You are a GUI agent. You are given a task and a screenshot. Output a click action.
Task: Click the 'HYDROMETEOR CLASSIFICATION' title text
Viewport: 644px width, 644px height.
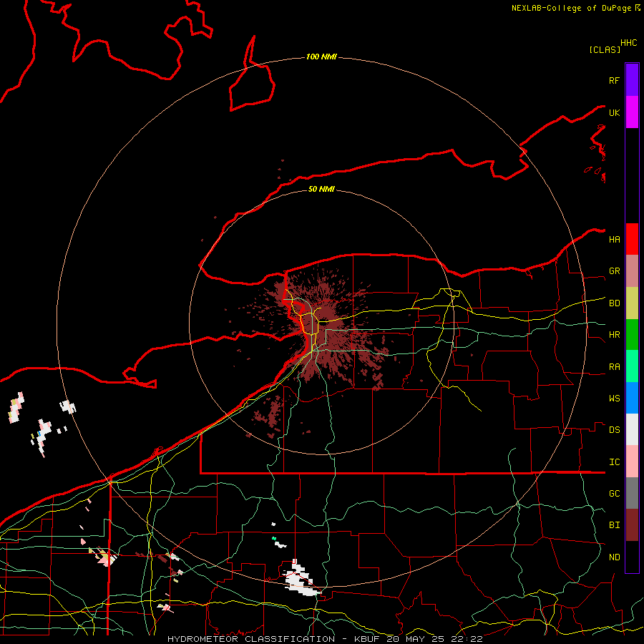251,639
